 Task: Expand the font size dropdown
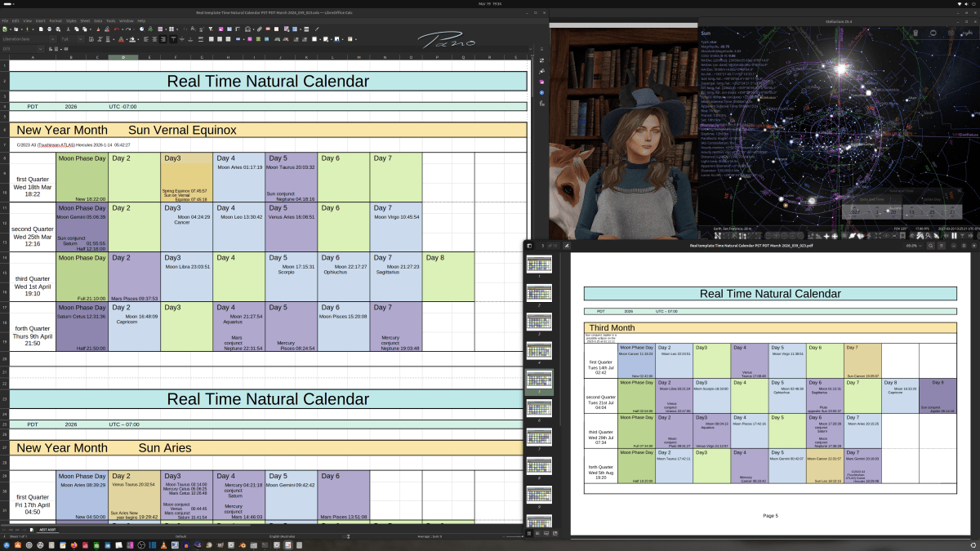78,38
